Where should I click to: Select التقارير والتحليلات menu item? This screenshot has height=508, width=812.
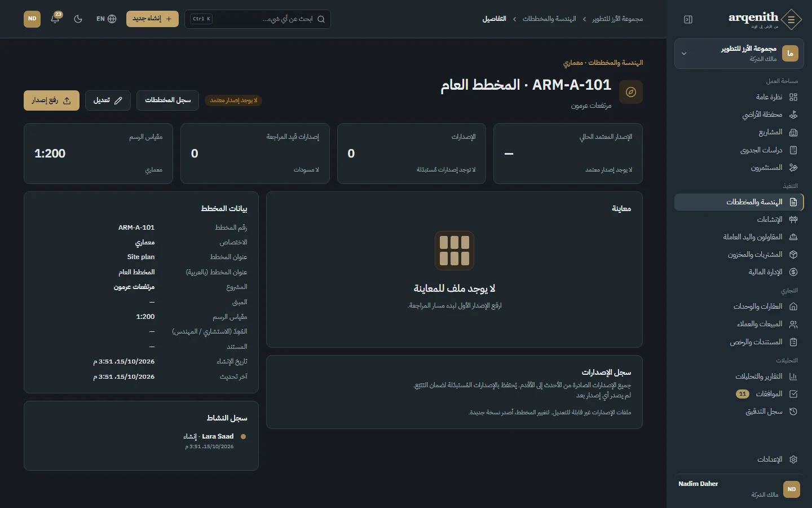(x=739, y=376)
